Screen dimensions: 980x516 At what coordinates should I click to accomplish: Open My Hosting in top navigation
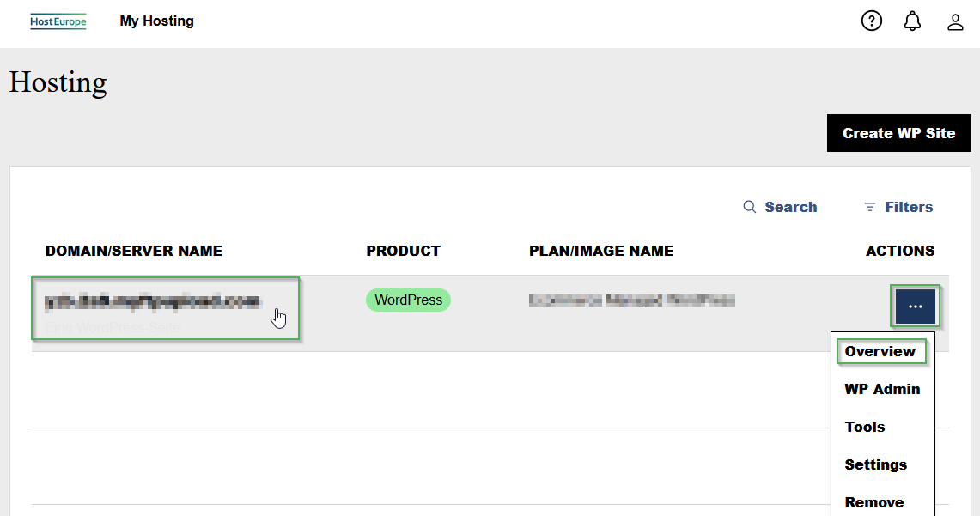click(x=156, y=21)
